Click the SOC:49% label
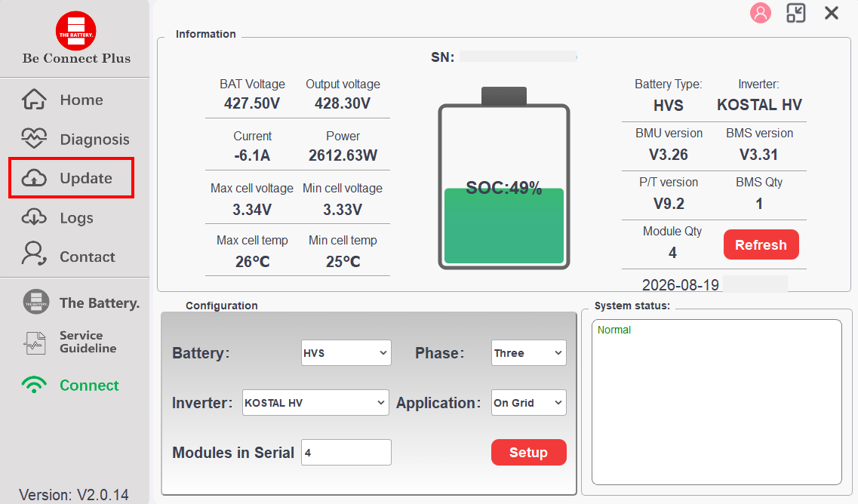 [x=503, y=189]
